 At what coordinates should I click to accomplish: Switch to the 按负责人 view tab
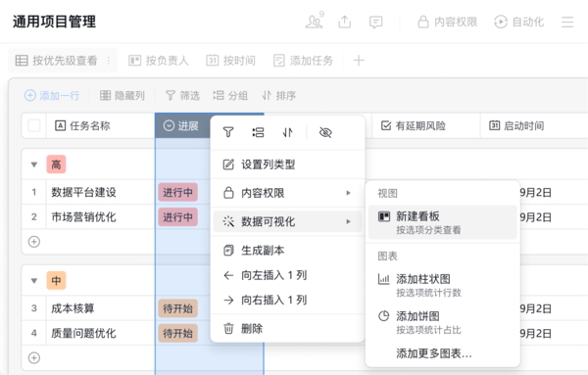159,61
